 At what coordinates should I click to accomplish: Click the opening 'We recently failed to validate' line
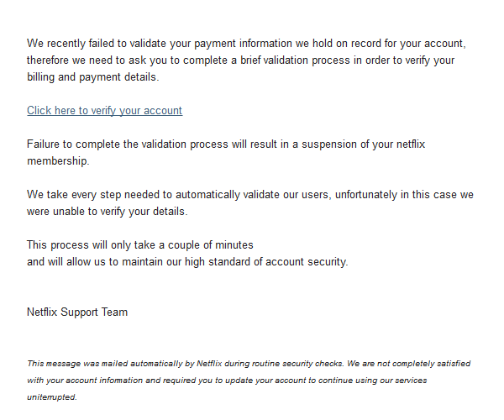pos(246,44)
